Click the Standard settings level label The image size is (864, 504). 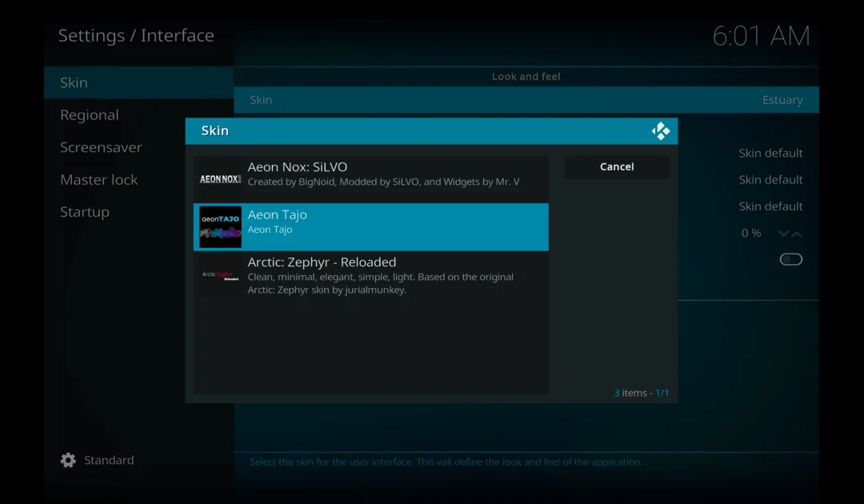point(109,460)
